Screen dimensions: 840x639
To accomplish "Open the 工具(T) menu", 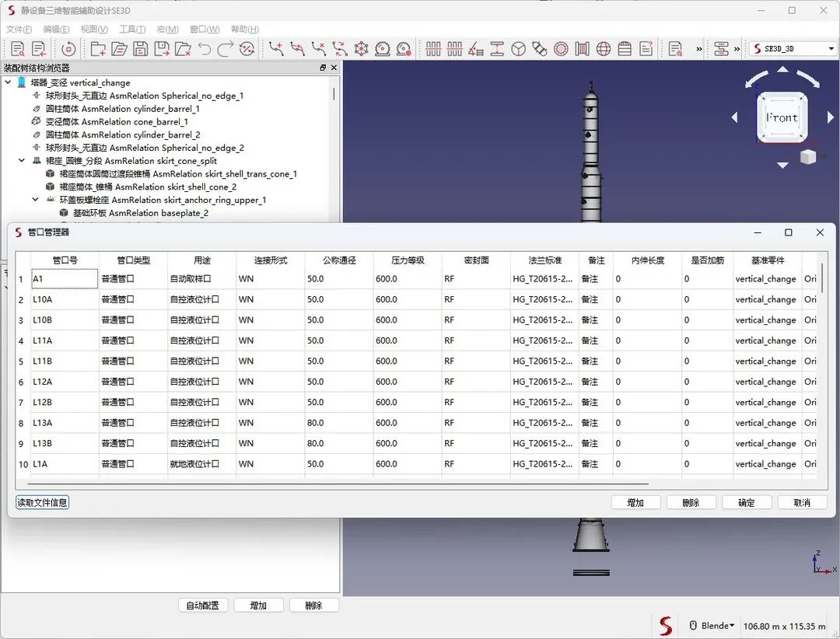I will 132,30.
